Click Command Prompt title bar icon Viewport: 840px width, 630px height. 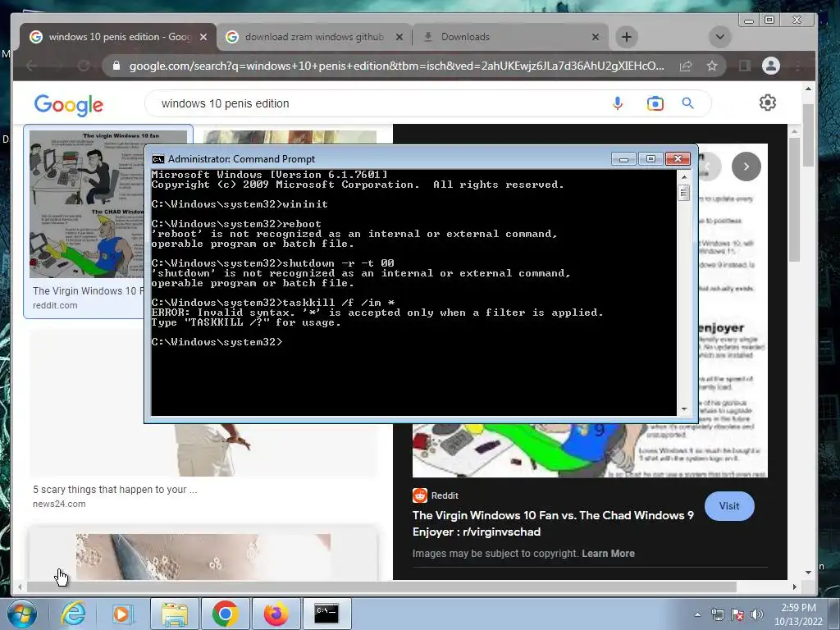pos(158,159)
